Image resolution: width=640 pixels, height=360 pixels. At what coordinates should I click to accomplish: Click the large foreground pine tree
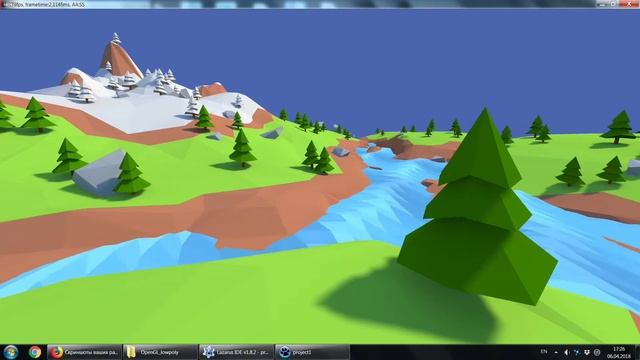(x=478, y=208)
